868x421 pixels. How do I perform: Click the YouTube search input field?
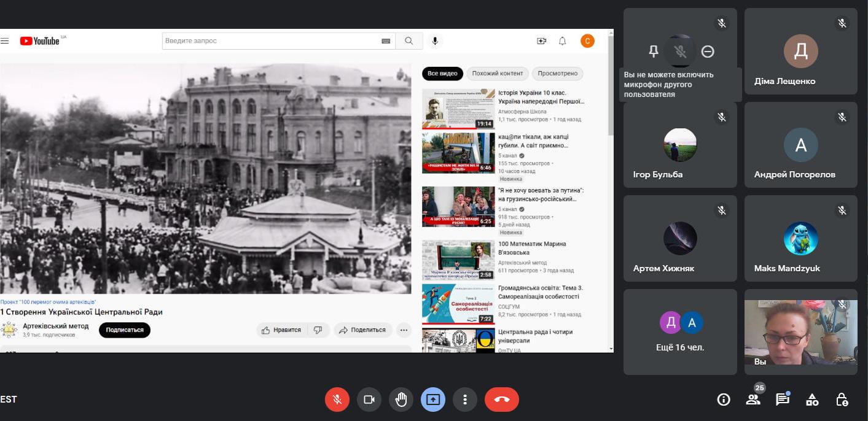click(270, 41)
